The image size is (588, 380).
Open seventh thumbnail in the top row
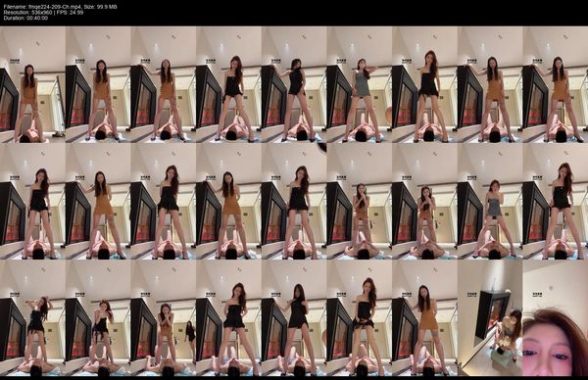(x=424, y=84)
